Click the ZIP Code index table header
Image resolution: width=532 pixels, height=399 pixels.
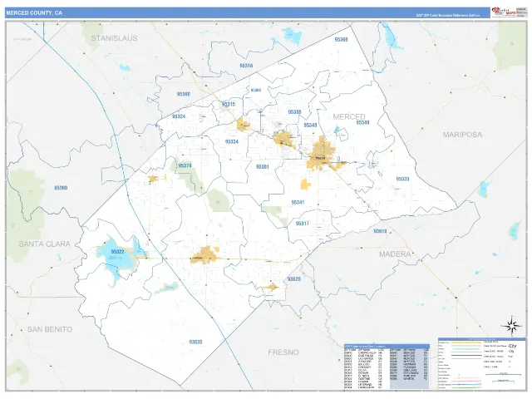tap(387, 347)
